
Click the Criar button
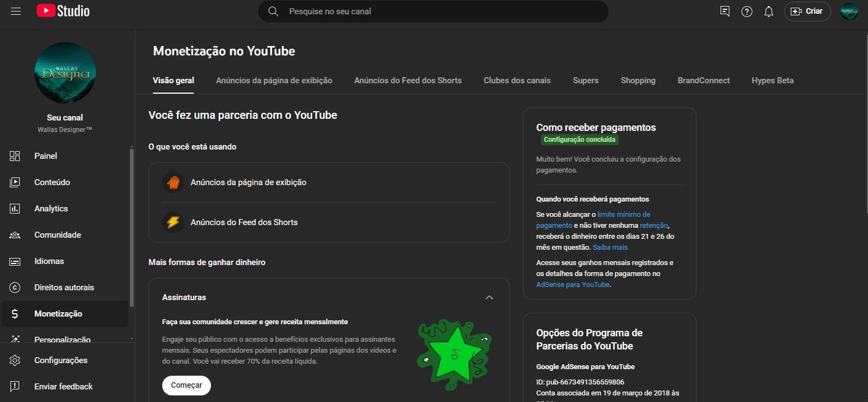click(807, 11)
